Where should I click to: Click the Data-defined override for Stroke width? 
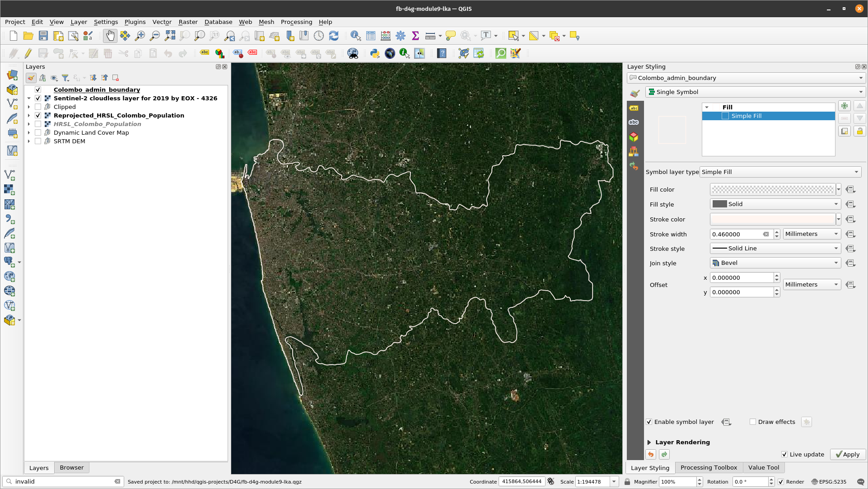tap(851, 235)
